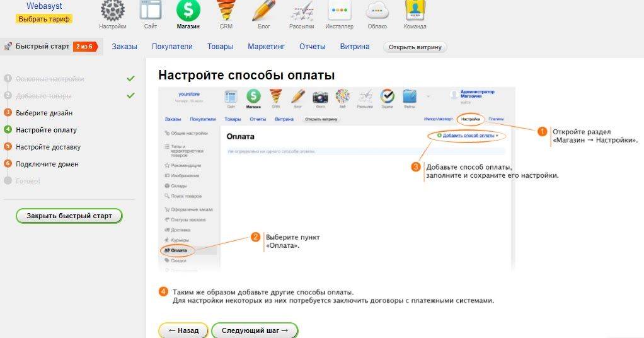This screenshot has height=338, width=644.
Task: Open the Облако cloud app icon
Action: 377,10
